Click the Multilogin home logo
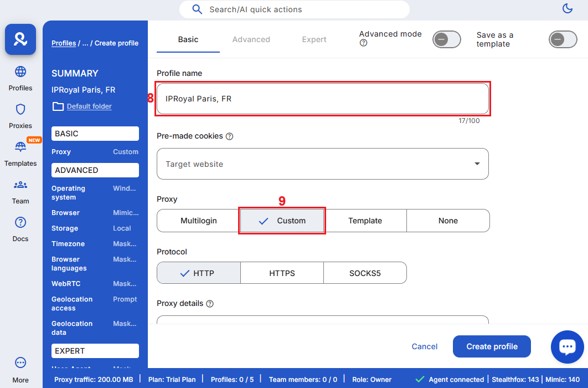 (x=20, y=39)
